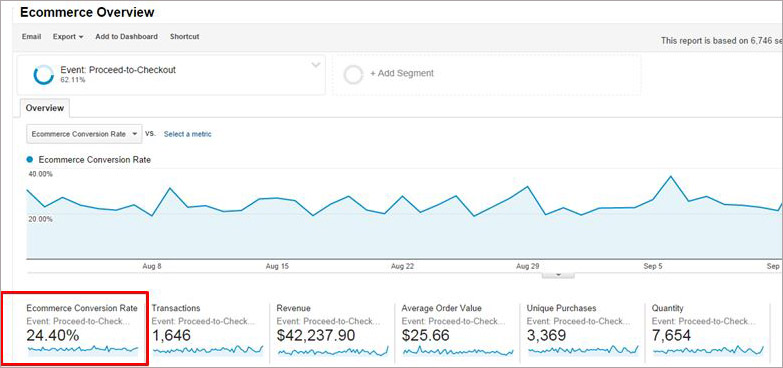Click the Transactions sparkline
Image resolution: width=783 pixels, height=368 pixels.
pyautogui.click(x=207, y=351)
